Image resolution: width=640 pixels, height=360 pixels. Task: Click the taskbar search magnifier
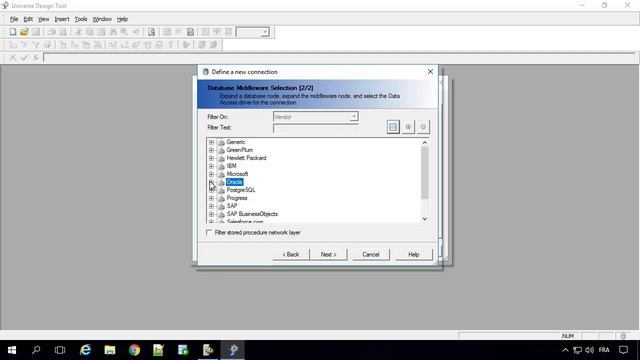click(36, 350)
